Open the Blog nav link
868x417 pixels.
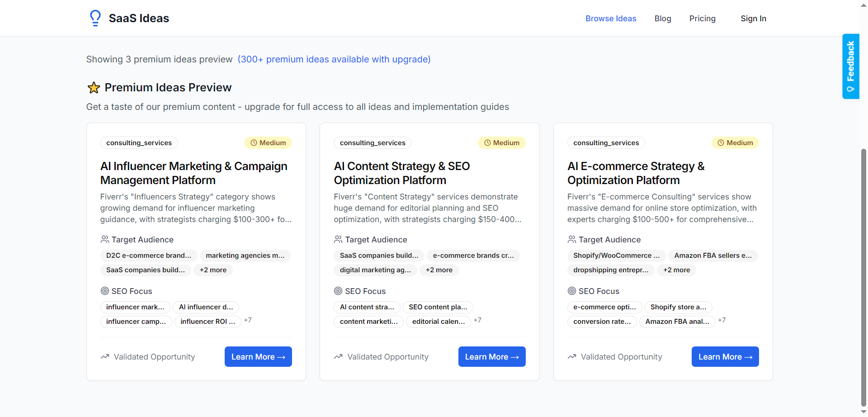point(663,19)
